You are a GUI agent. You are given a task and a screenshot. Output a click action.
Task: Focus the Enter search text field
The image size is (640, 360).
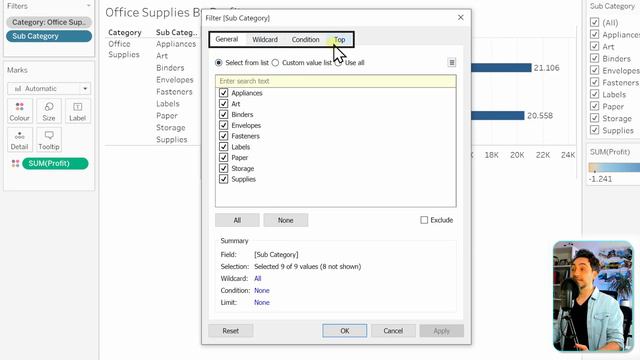336,81
